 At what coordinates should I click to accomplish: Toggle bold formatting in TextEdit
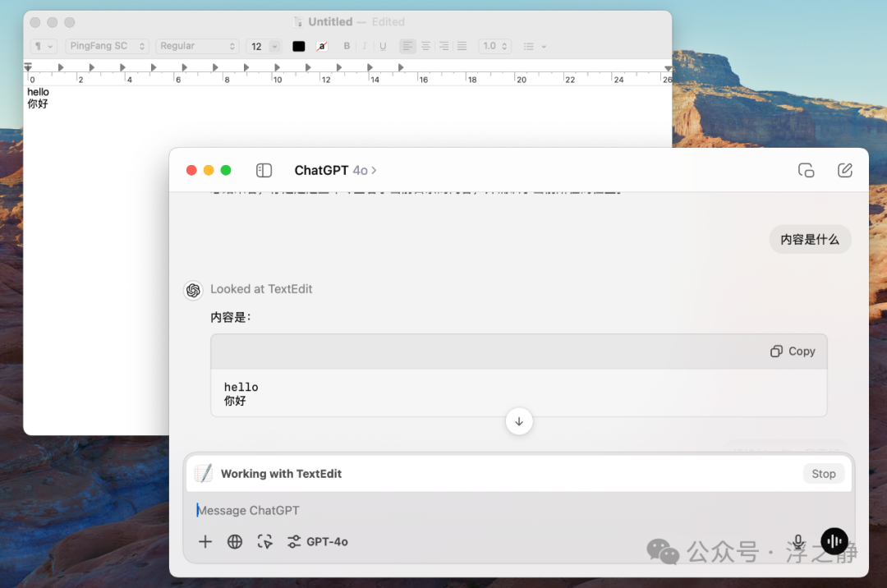tap(347, 46)
